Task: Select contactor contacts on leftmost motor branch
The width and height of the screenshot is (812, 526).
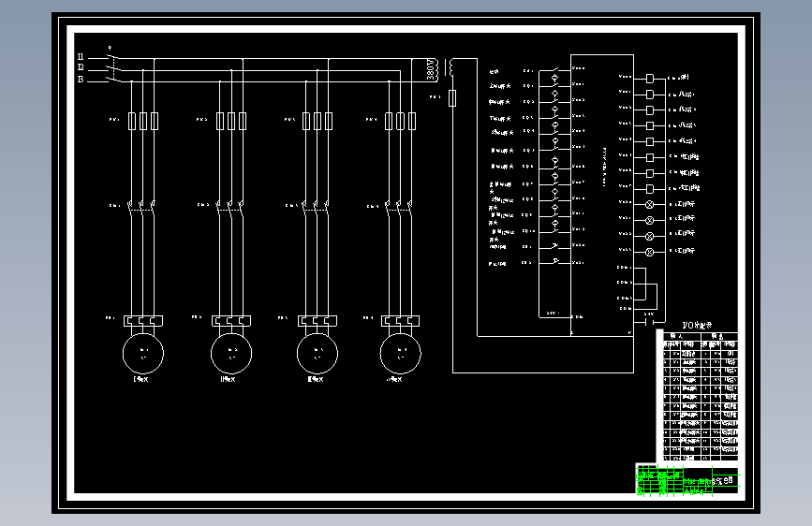Action: (x=141, y=206)
